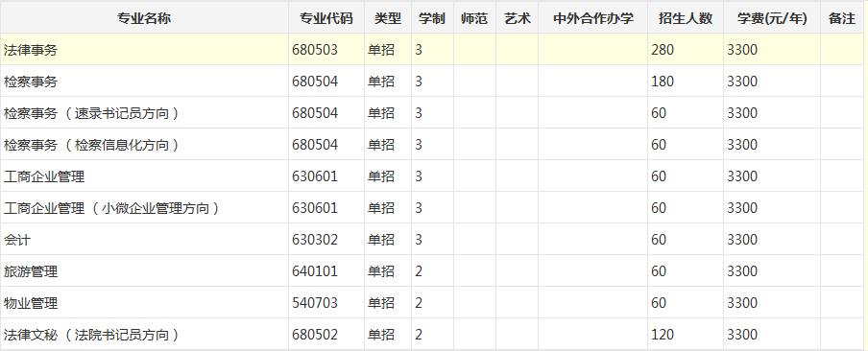Click enrollment number 180

tap(663, 82)
